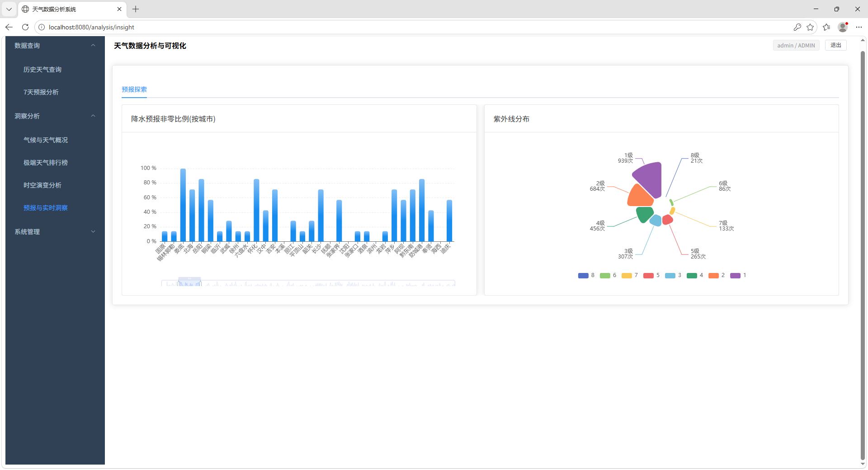Open the 历史天气查询 menu item
868x470 pixels.
(42, 70)
